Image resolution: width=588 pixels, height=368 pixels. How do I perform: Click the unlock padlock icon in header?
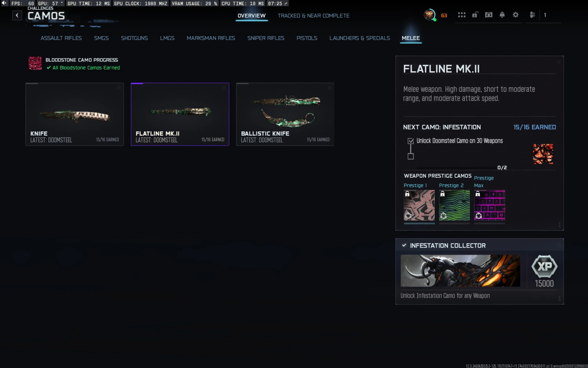point(475,15)
